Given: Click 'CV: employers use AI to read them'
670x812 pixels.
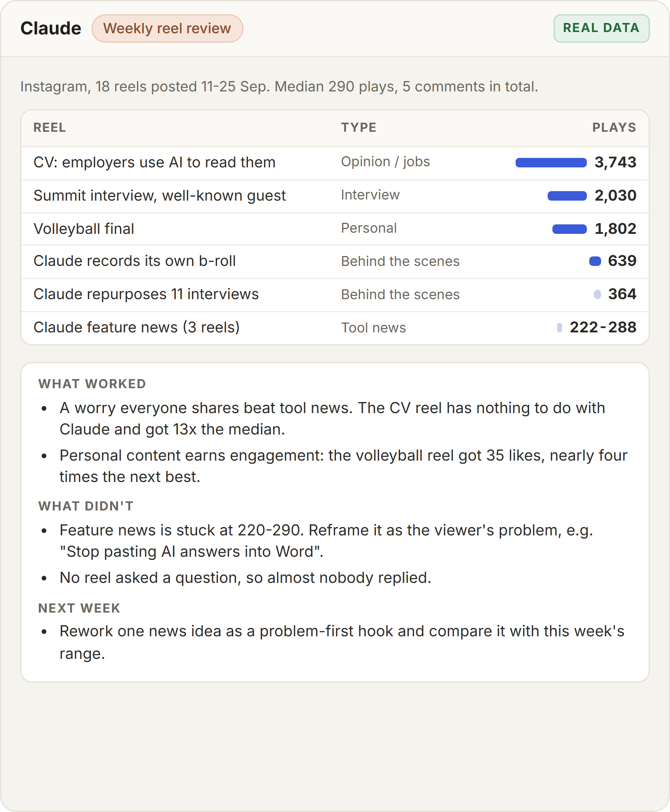Looking at the screenshot, I should click(154, 162).
